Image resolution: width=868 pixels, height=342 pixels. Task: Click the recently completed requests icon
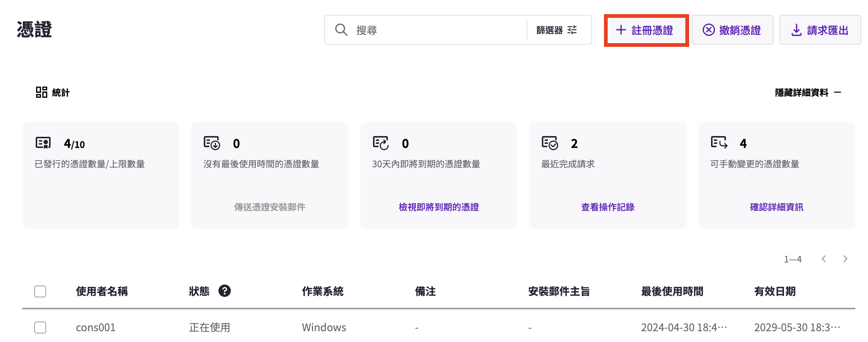pos(550,143)
